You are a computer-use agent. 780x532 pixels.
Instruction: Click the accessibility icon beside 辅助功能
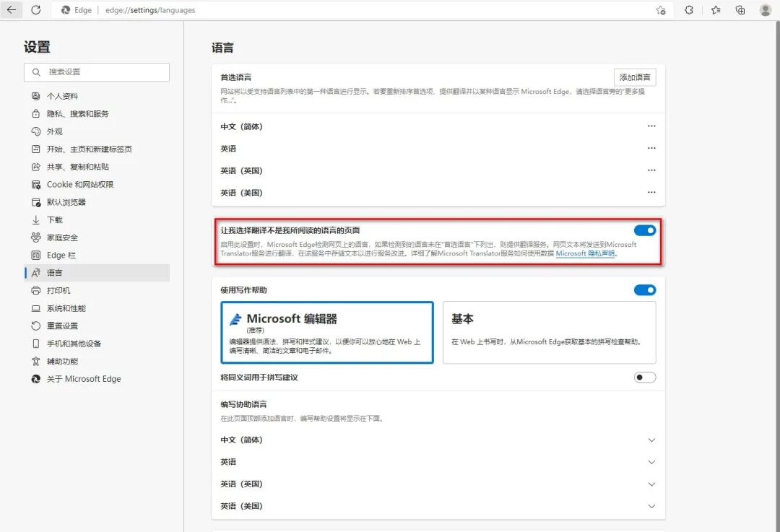36,361
